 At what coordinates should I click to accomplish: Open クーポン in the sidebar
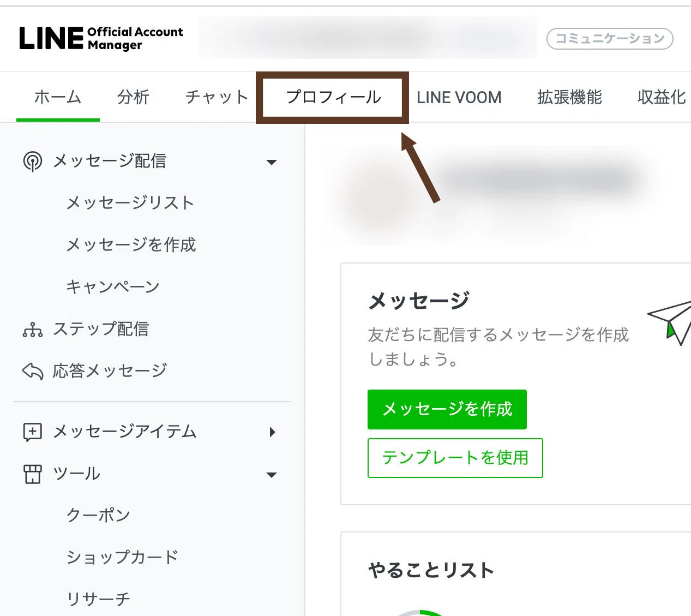98,515
